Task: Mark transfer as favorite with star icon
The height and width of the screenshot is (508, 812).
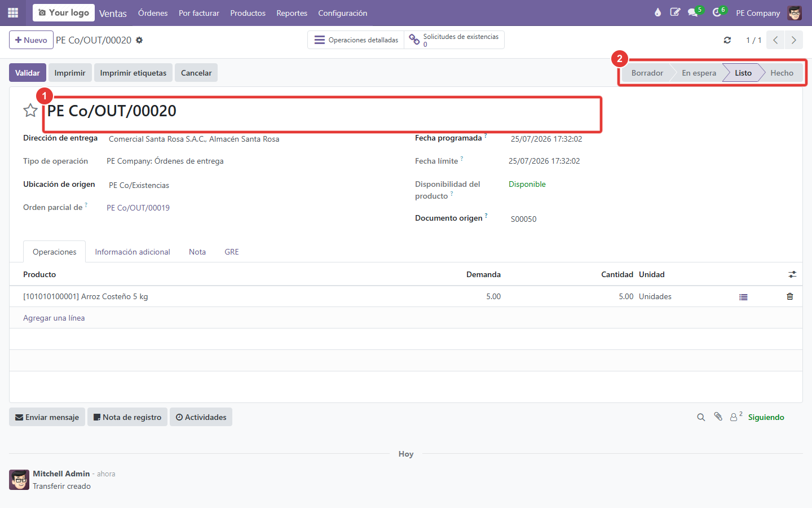Action: (x=30, y=110)
